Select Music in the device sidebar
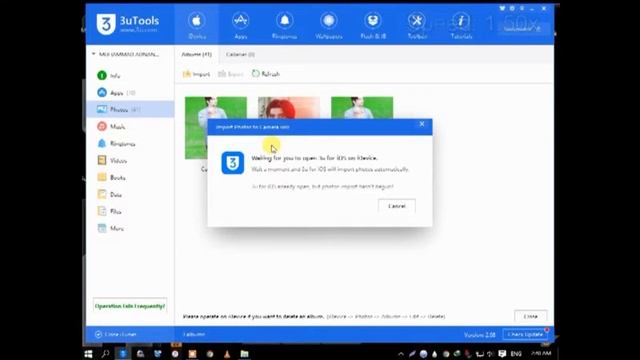Viewport: 640px width, 360px height. click(x=131, y=127)
